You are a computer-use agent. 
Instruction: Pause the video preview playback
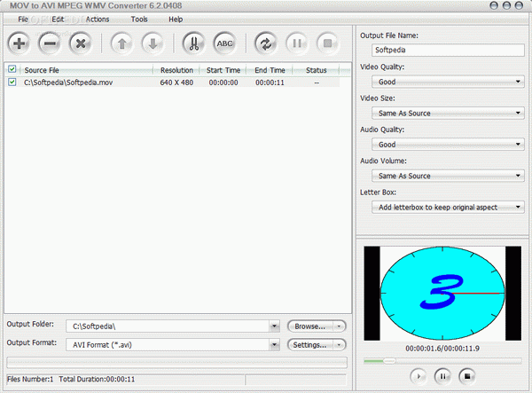442,376
